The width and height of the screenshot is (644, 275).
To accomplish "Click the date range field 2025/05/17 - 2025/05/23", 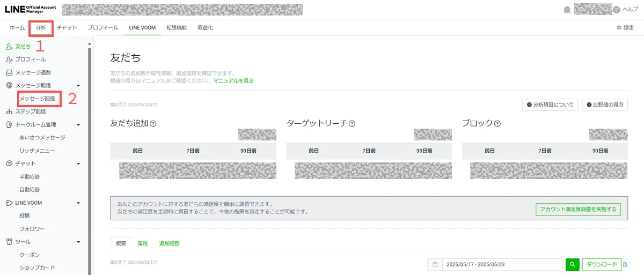I will pyautogui.click(x=502, y=264).
